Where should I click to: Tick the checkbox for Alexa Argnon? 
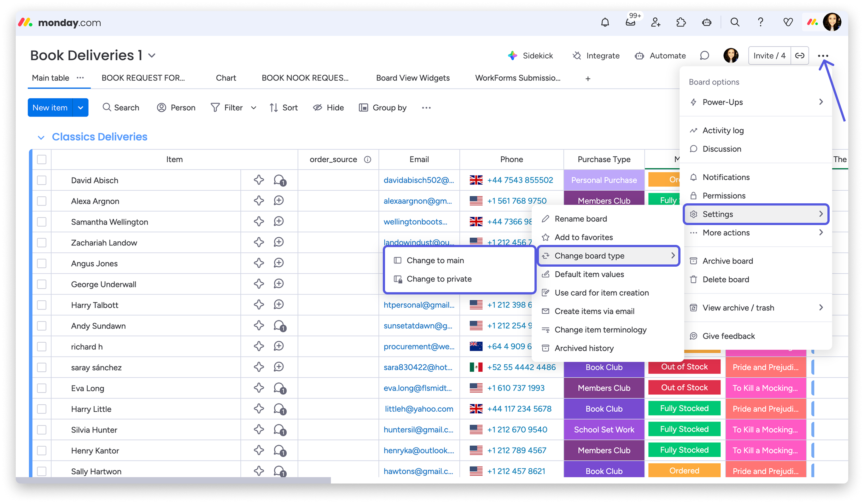point(42,201)
